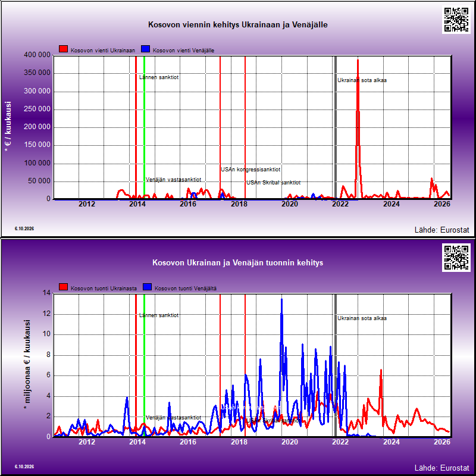
Task: Click the '100 000' y-axis value
Action: click(37, 163)
